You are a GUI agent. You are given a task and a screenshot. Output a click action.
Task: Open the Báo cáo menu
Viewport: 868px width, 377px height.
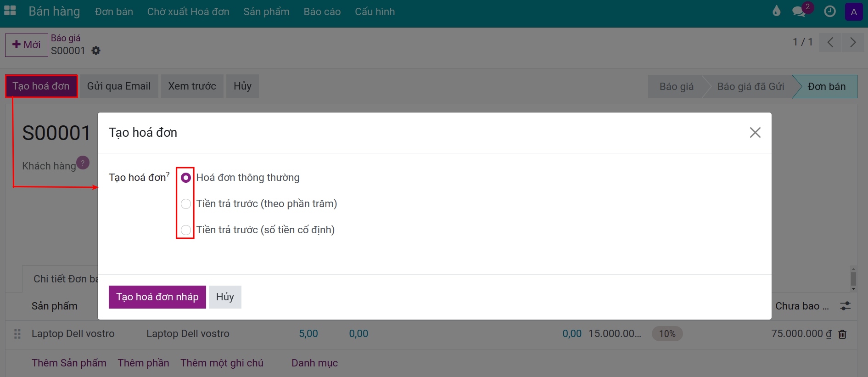tap(322, 11)
